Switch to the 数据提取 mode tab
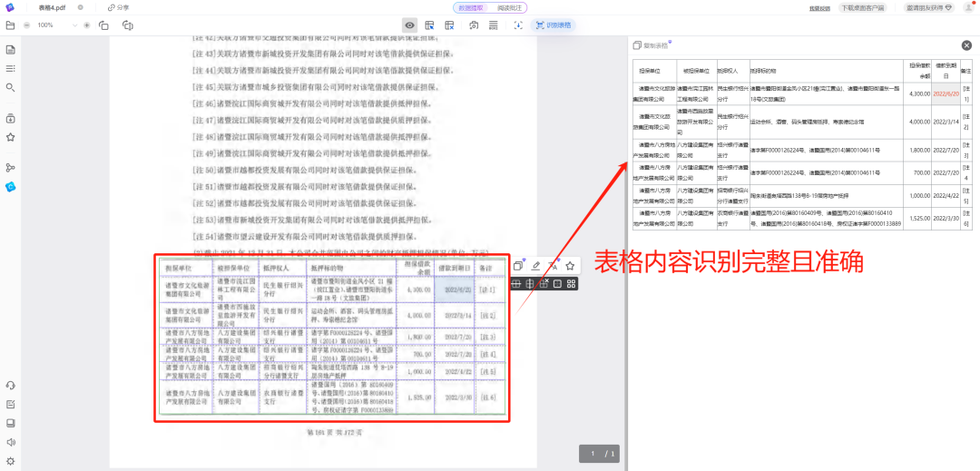The image size is (980, 471). pos(472,7)
